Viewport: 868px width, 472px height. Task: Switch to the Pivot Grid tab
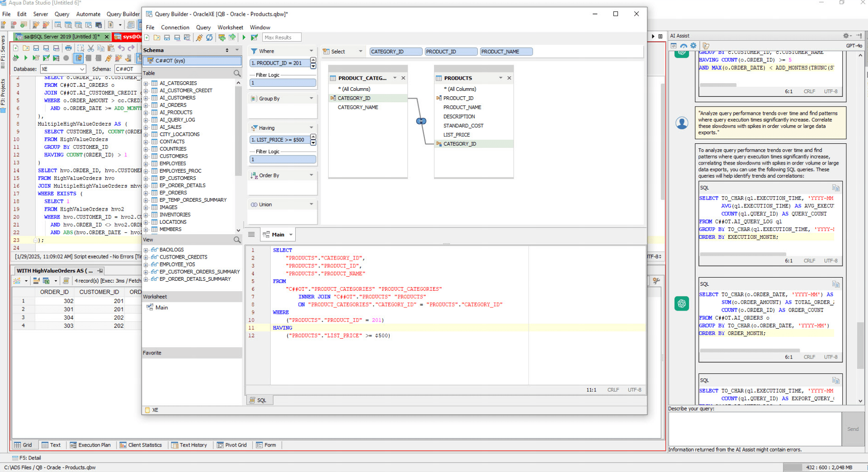click(232, 445)
